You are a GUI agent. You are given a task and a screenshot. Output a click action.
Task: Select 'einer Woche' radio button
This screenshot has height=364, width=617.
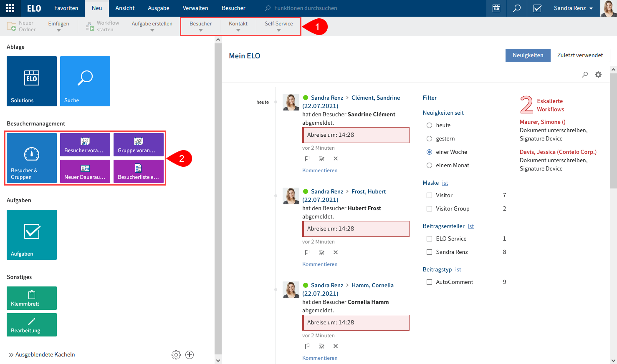coord(429,152)
